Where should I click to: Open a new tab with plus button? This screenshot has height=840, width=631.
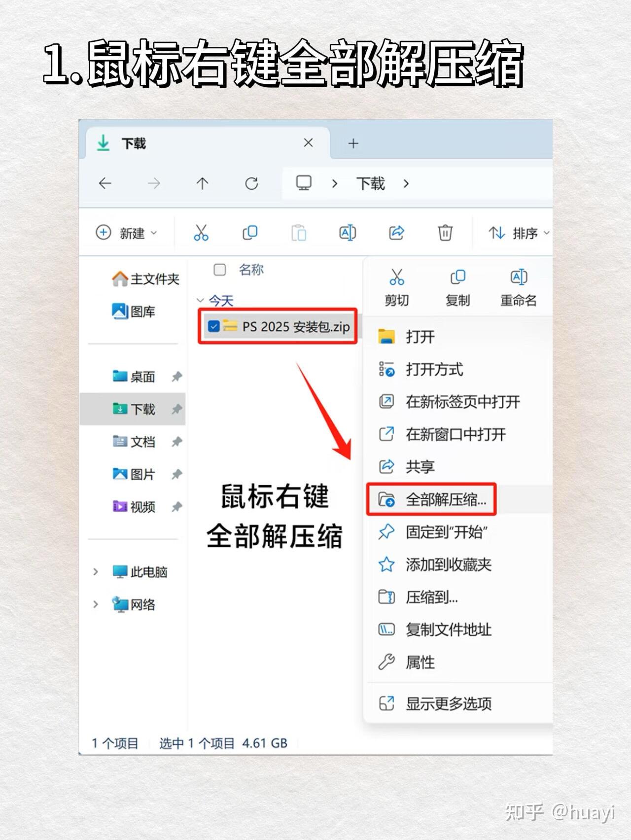(x=353, y=143)
